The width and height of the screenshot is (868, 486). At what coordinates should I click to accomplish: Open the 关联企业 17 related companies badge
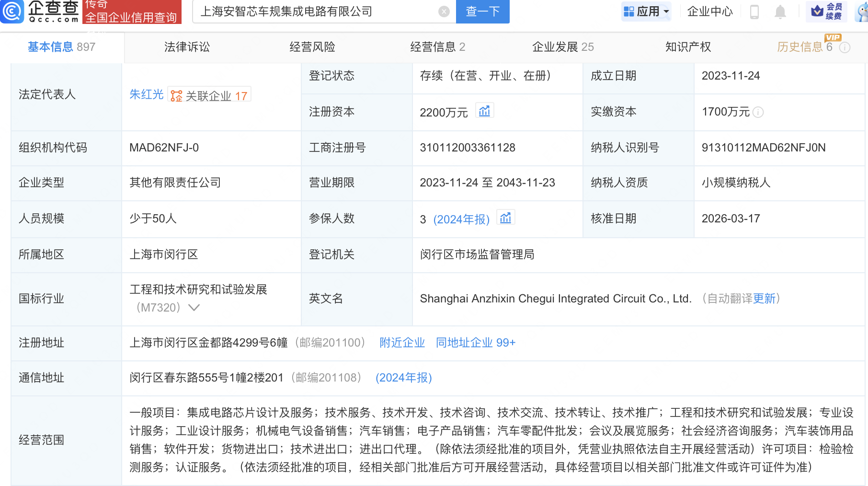(210, 95)
